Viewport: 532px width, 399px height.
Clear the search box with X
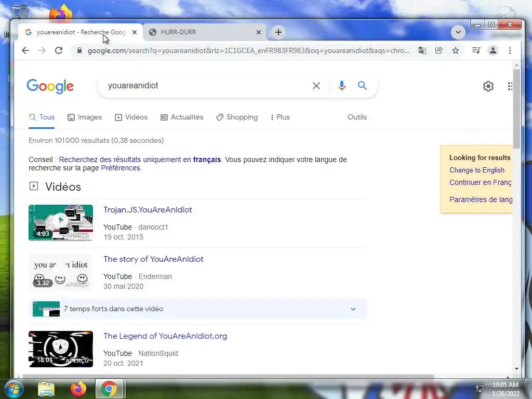[316, 86]
